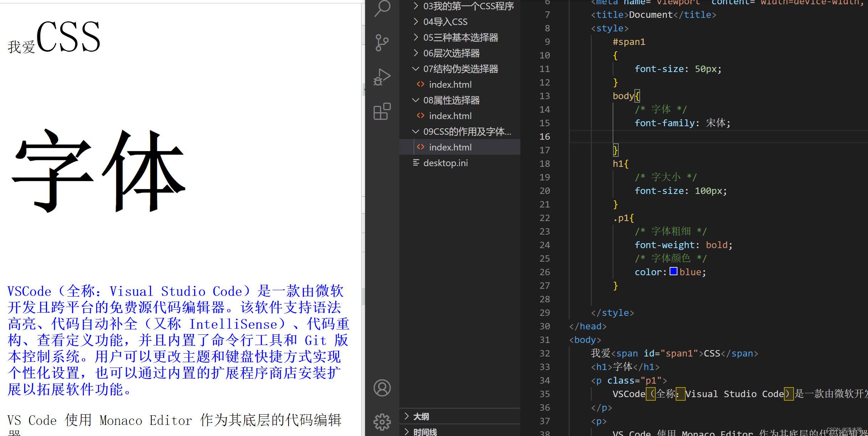Click the '<h1>字体</h1>' line in editor
Image resolution: width=868 pixels, height=436 pixels.
[x=625, y=367]
